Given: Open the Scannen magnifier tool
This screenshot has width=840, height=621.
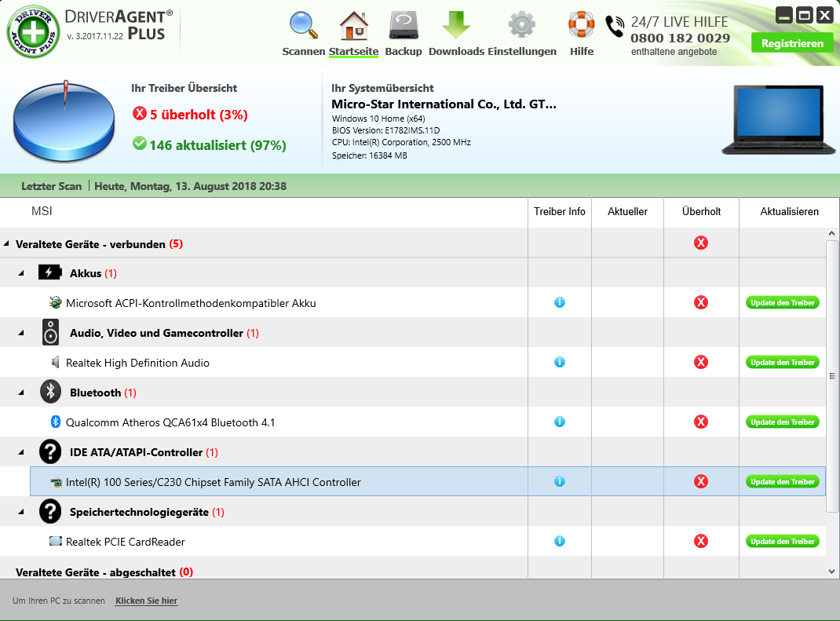Looking at the screenshot, I should [304, 26].
